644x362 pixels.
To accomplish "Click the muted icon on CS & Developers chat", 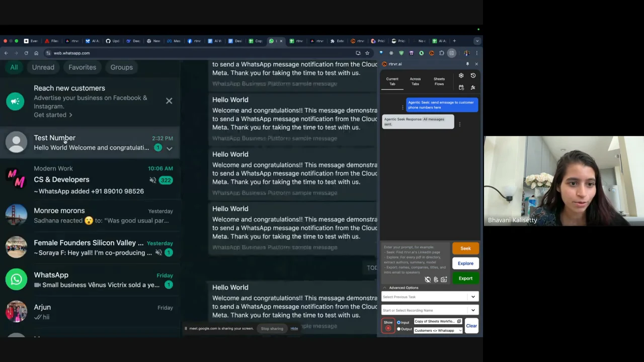I will [152, 180].
